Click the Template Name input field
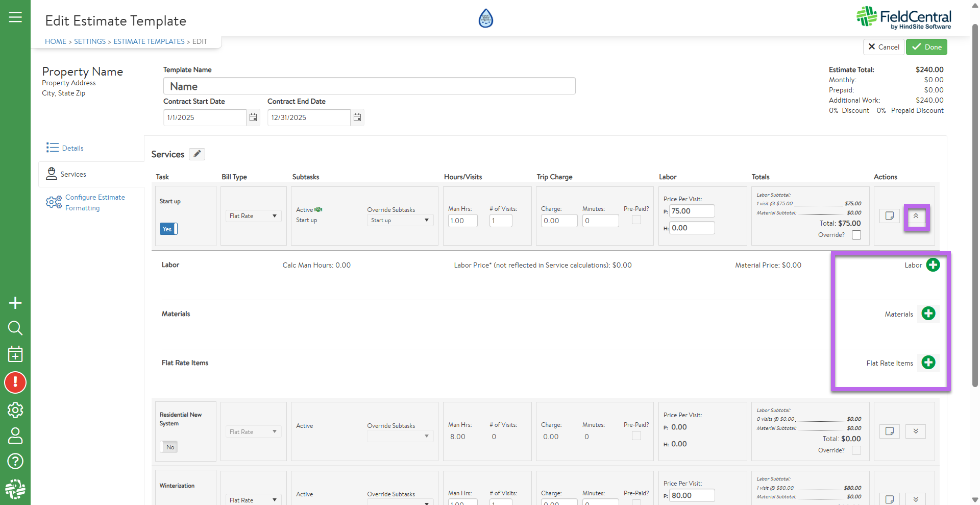 pos(369,86)
